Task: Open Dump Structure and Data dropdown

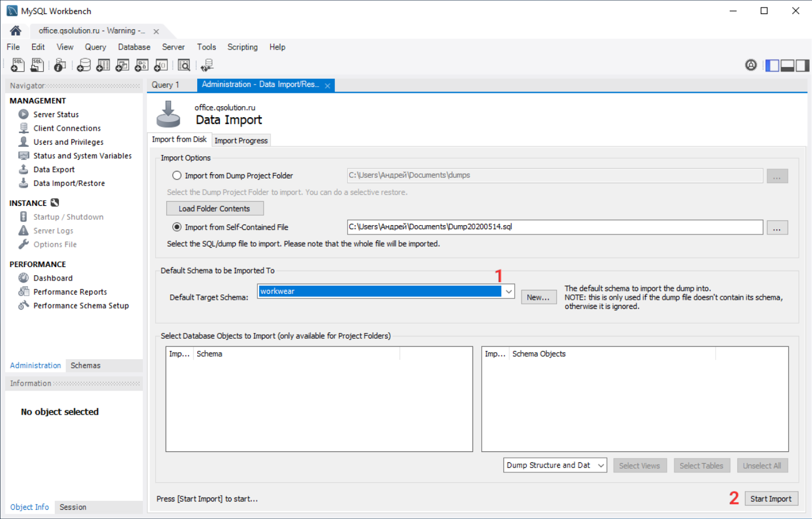Action: [x=555, y=465]
